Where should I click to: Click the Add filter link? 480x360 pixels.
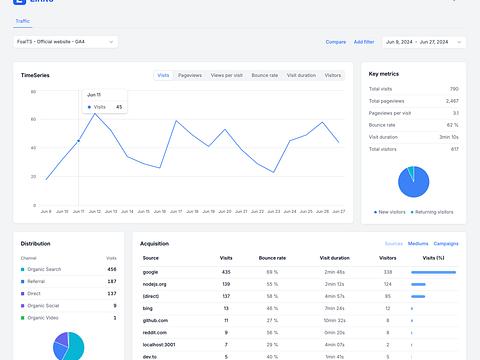pyautogui.click(x=364, y=42)
